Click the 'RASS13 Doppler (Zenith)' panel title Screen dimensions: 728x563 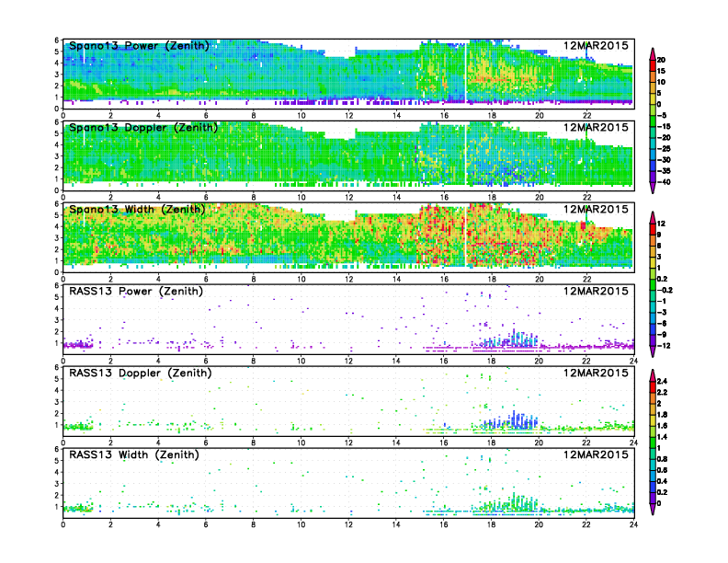(141, 373)
